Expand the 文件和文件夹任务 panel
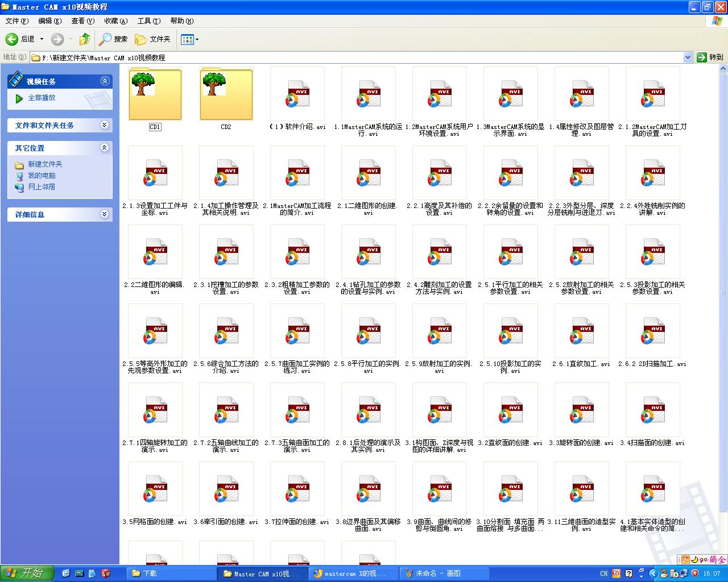The height and width of the screenshot is (582, 728). click(x=105, y=125)
